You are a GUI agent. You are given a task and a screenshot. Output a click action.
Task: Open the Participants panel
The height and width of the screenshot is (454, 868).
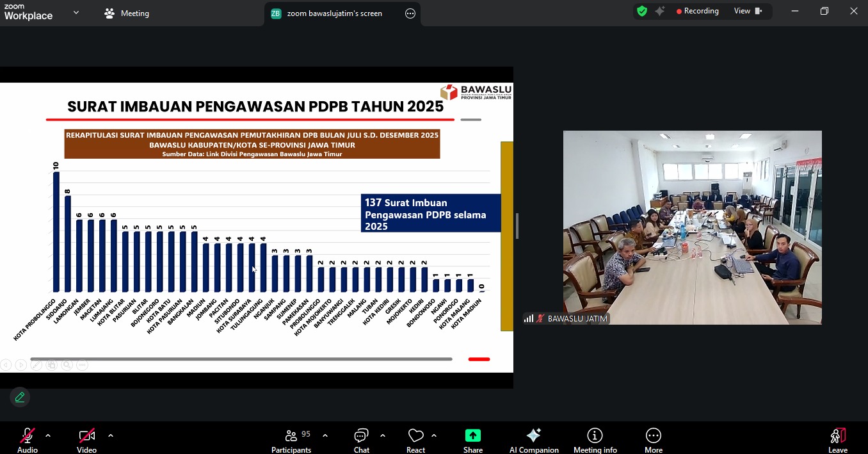[x=291, y=436]
